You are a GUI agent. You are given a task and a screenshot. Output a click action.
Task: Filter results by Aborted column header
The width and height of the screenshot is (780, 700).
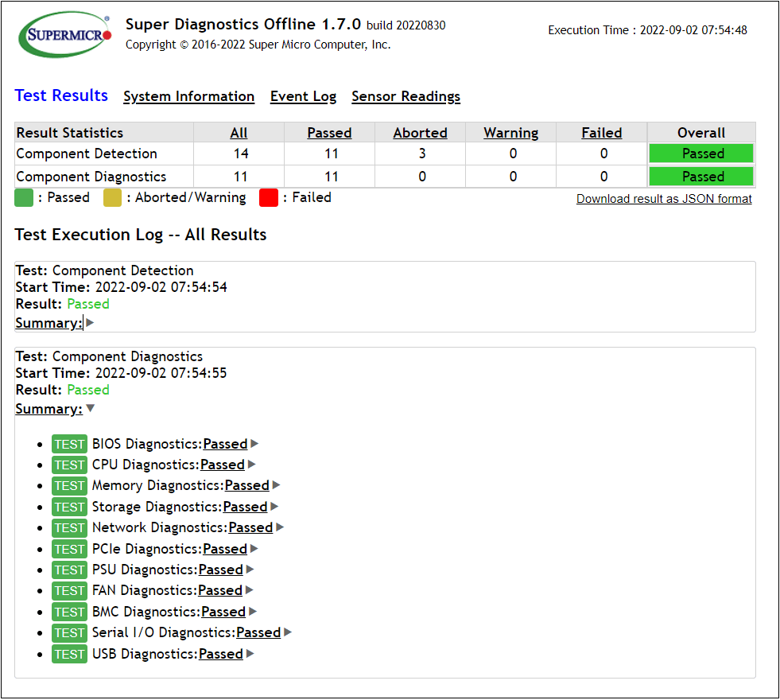click(420, 133)
